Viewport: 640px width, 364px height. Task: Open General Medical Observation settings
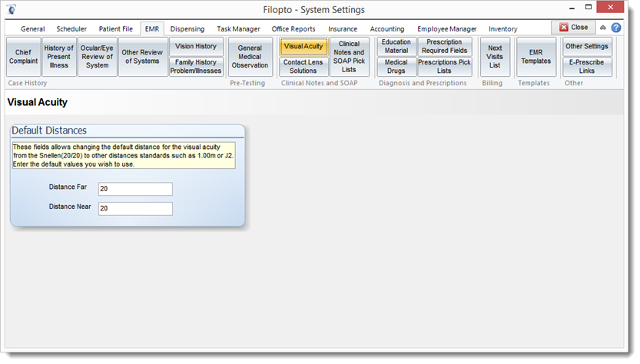click(250, 57)
